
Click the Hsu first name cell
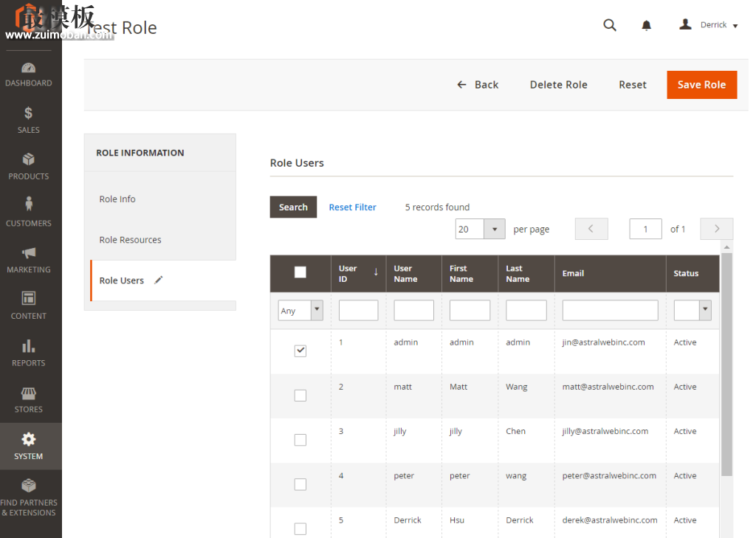(457, 520)
